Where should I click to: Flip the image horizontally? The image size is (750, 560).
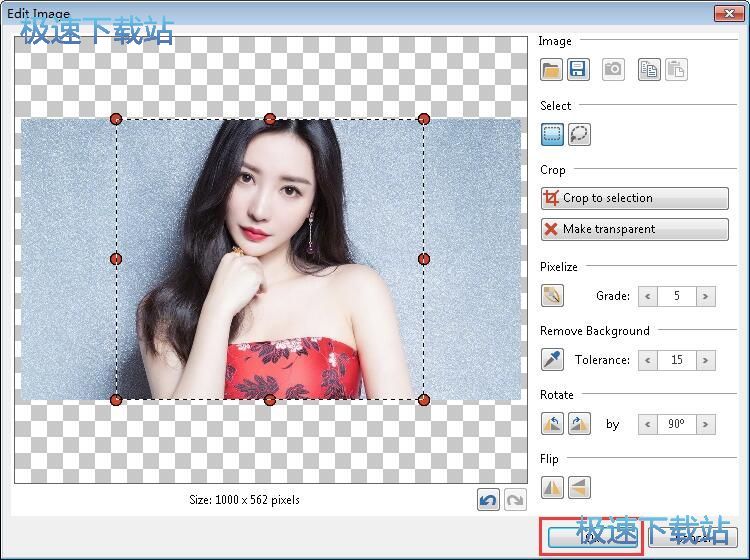pyautogui.click(x=552, y=488)
